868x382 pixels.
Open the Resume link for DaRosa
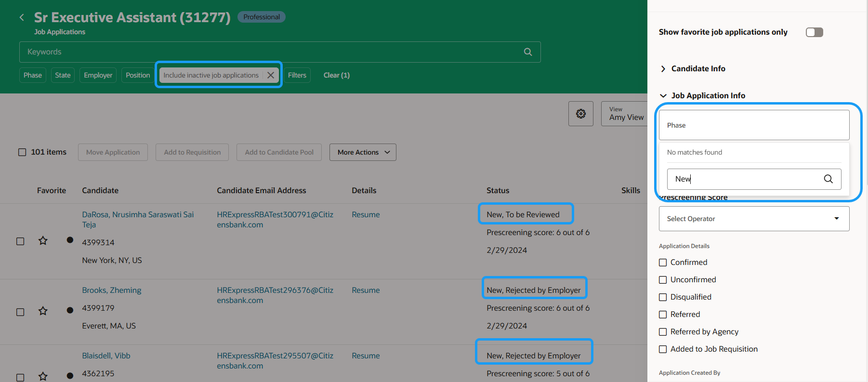coord(366,215)
